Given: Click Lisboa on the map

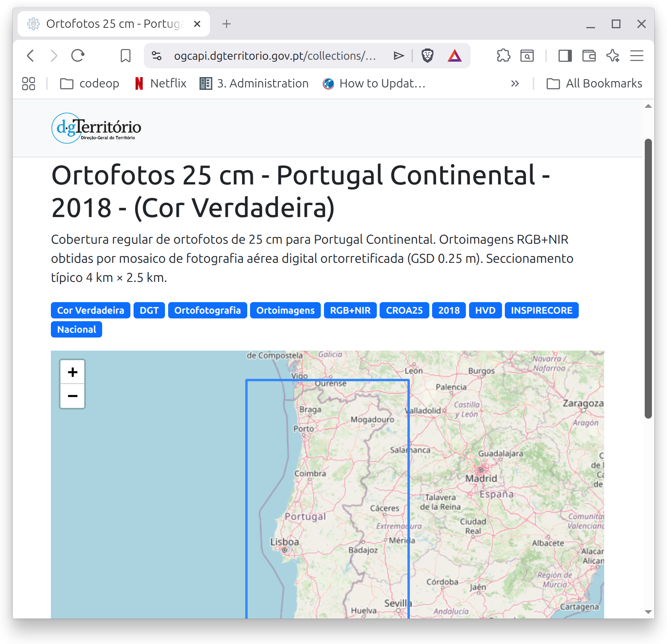Looking at the screenshot, I should [x=285, y=542].
